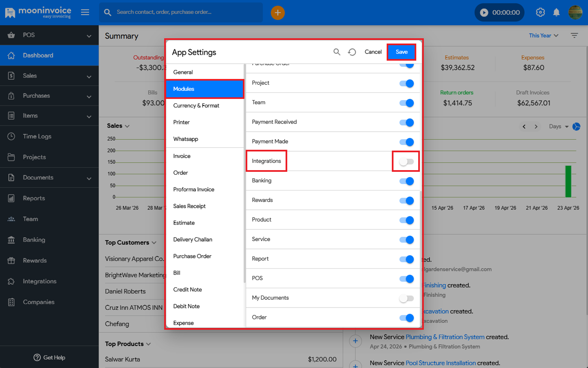Click the reset refresh icon in App Settings

pos(352,52)
